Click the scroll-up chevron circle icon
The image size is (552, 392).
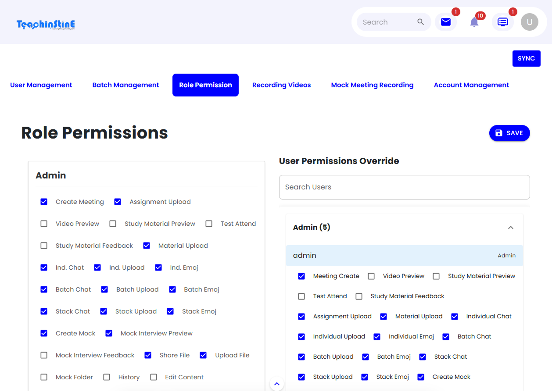pos(276,384)
